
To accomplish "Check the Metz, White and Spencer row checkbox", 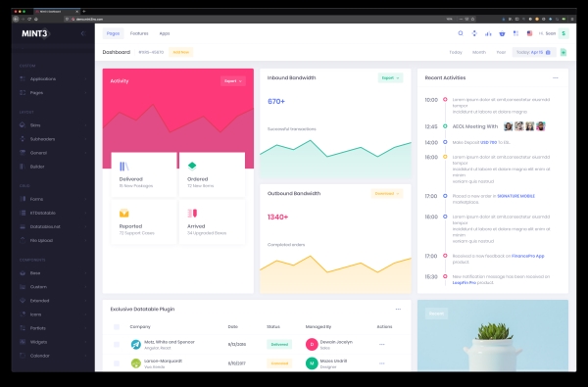I will point(117,344).
